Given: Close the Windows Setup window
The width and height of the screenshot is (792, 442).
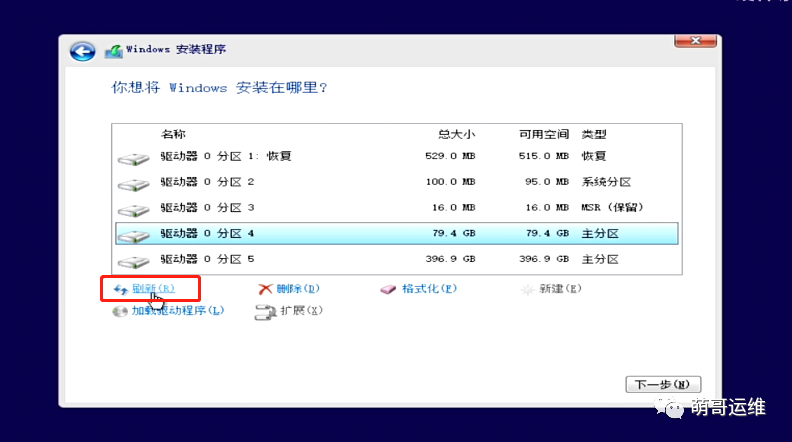Looking at the screenshot, I should 696,40.
